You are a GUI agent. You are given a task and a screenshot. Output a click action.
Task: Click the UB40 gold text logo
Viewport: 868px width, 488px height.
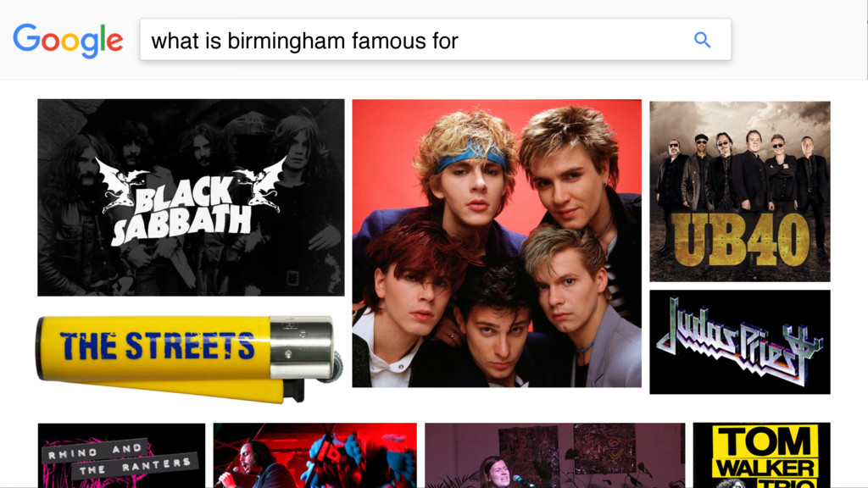(x=741, y=240)
